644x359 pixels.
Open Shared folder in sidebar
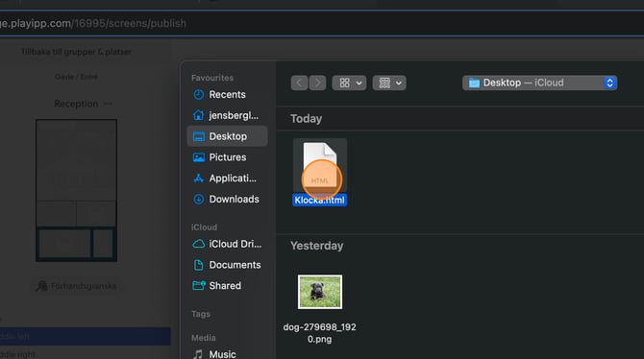tap(227, 285)
